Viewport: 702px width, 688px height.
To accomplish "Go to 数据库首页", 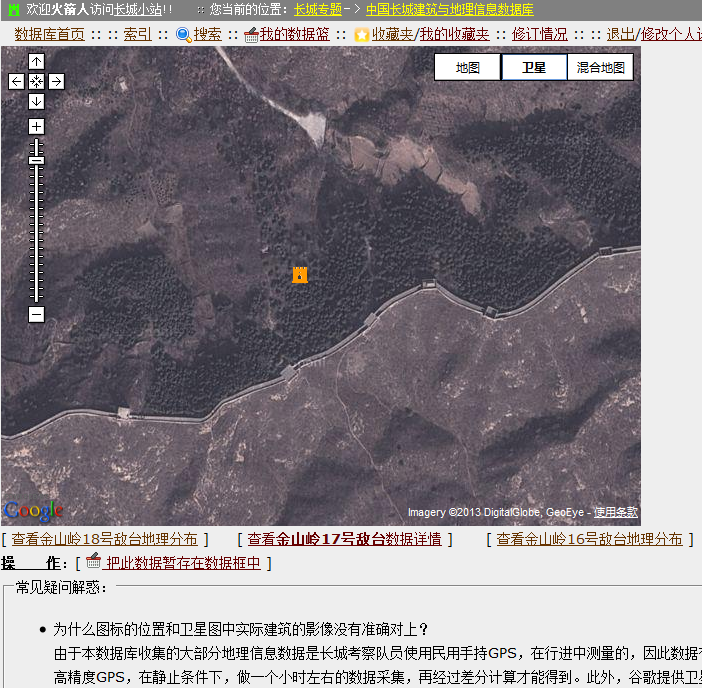I will click(x=49, y=34).
